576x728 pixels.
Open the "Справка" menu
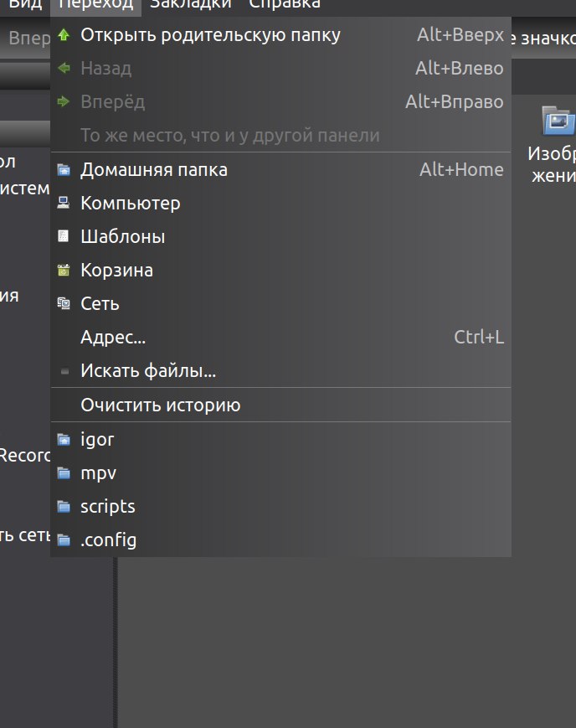[285, 5]
